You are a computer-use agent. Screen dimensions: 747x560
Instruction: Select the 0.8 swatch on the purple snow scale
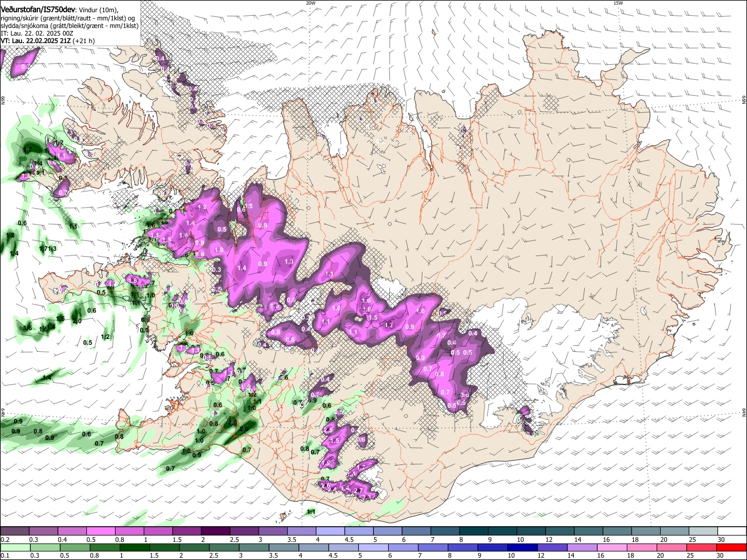[x=129, y=531]
